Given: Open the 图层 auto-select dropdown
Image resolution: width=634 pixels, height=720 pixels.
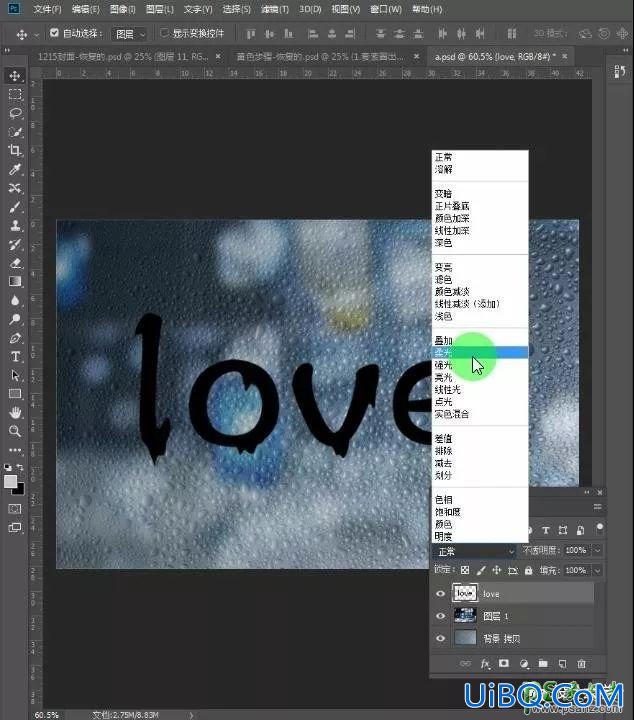Looking at the screenshot, I should (x=130, y=34).
